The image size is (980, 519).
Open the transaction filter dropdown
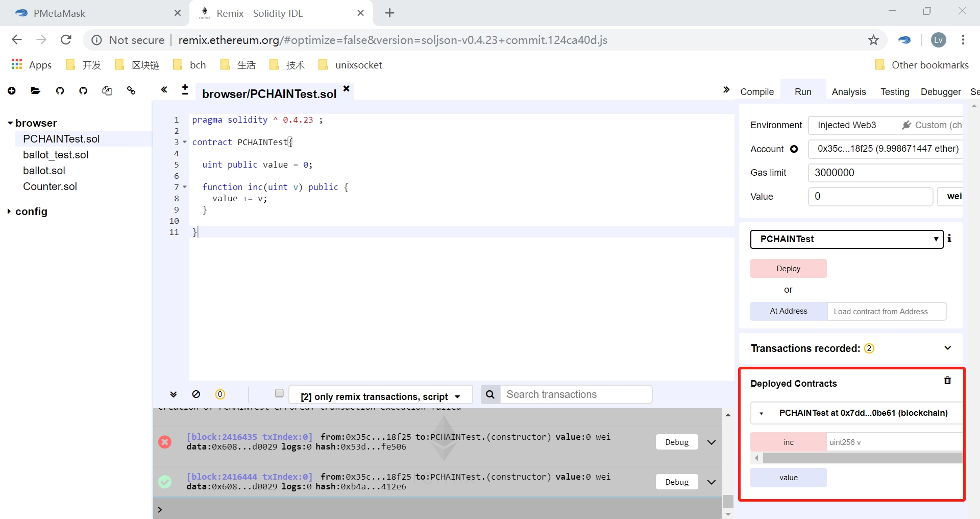380,396
